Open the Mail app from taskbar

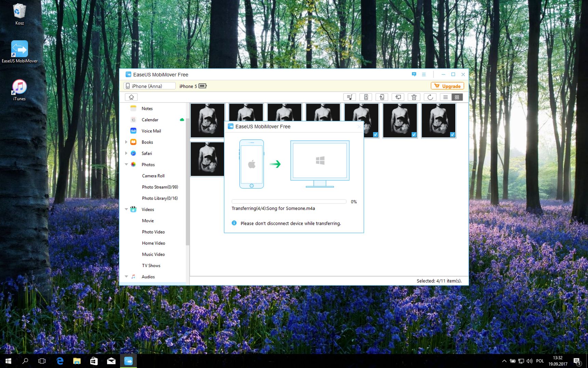pos(111,361)
